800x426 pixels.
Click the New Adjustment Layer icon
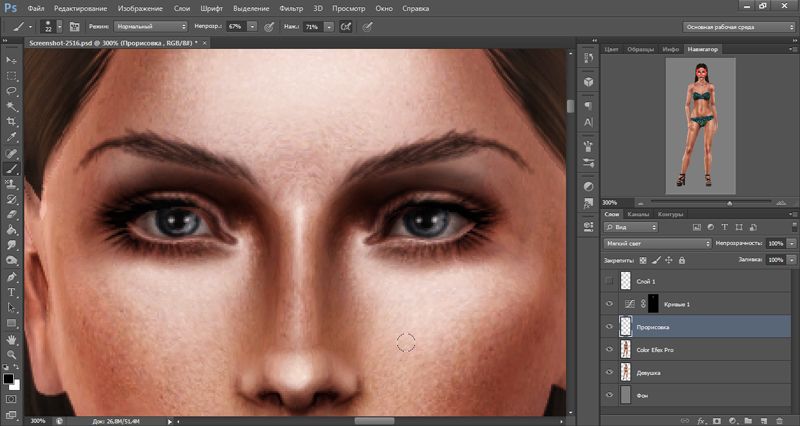(x=733, y=421)
